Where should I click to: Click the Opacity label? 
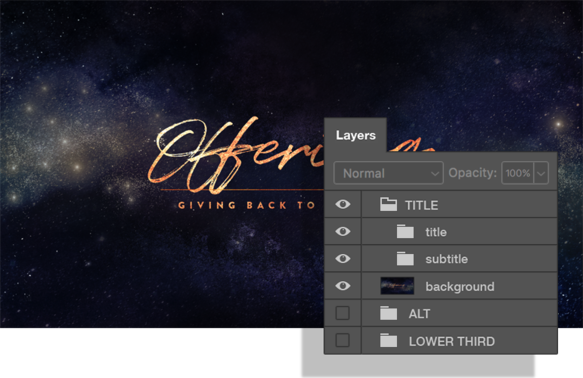[472, 173]
